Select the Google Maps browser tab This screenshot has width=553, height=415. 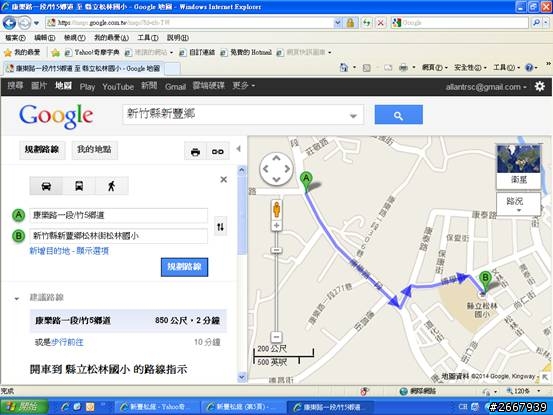(84, 68)
